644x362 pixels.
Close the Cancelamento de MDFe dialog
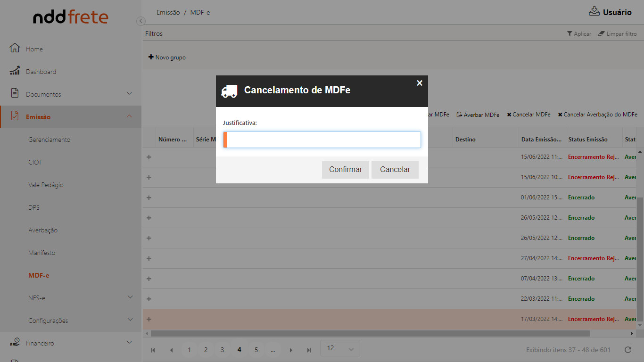[x=420, y=83]
